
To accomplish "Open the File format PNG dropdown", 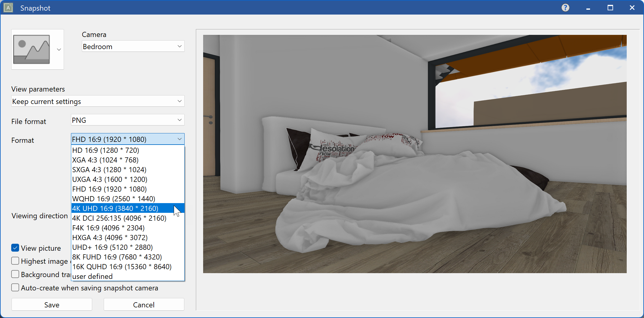I will [x=127, y=120].
